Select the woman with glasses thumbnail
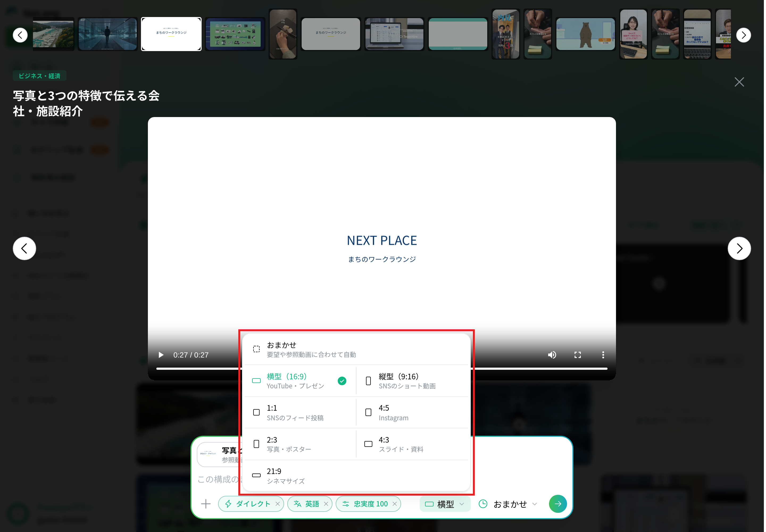Viewport: 766px width, 532px height. 633,34
